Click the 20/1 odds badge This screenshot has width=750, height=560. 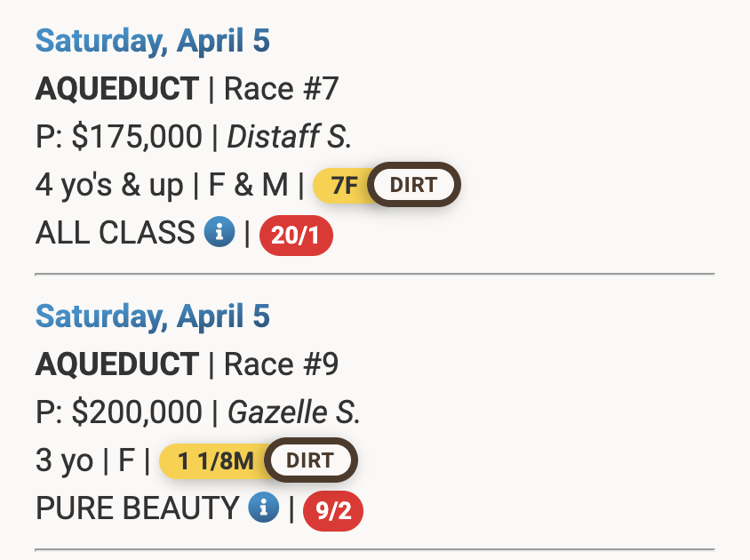296,236
